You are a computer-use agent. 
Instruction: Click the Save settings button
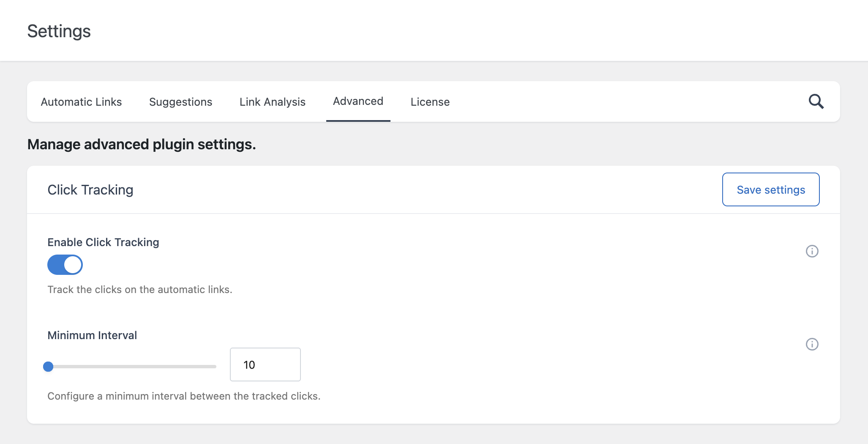pos(771,189)
